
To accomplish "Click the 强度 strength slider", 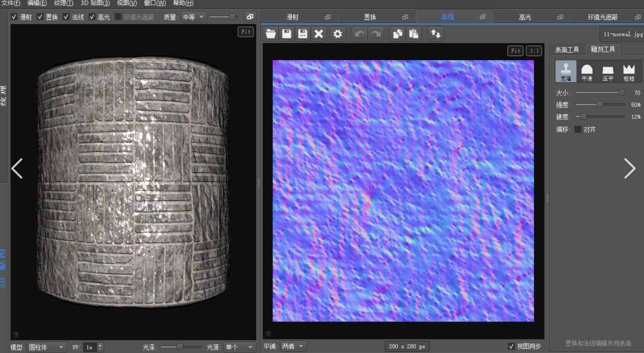I will pos(600,105).
